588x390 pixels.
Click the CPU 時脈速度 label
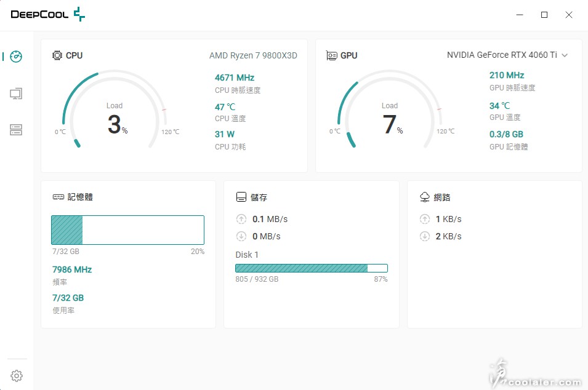(x=238, y=90)
